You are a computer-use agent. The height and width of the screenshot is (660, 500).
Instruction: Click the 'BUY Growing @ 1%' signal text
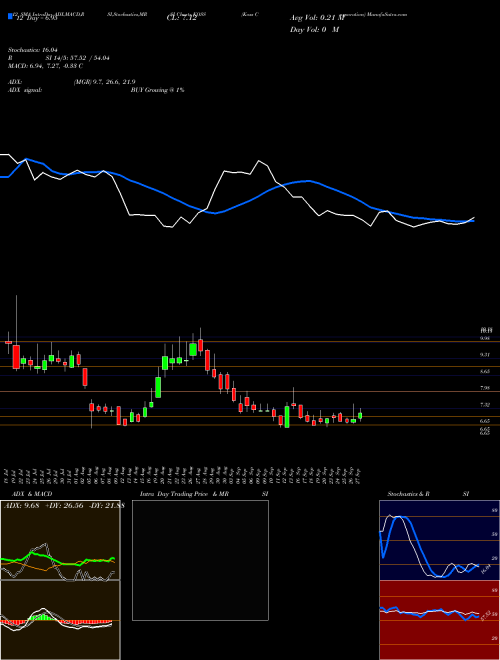point(157,90)
